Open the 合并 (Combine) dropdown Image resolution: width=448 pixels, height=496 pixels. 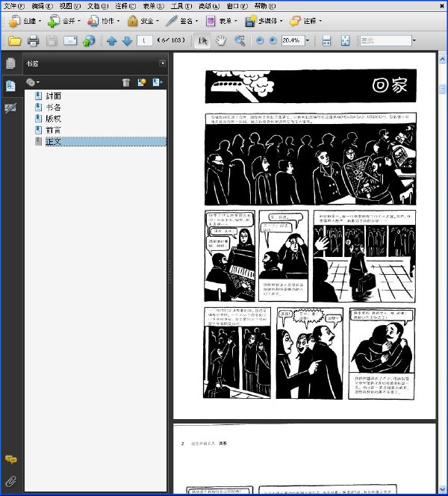(x=64, y=21)
